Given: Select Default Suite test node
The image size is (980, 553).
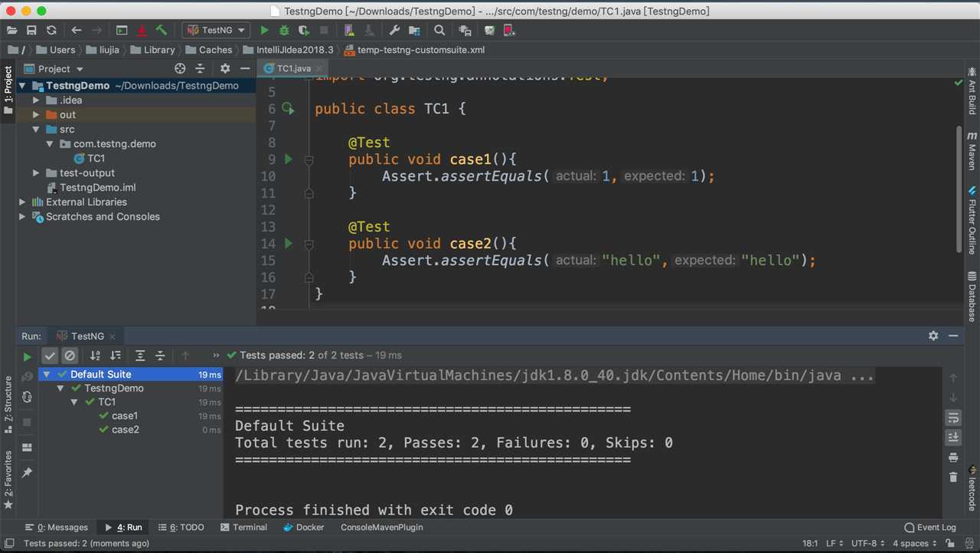Looking at the screenshot, I should [131, 375].
